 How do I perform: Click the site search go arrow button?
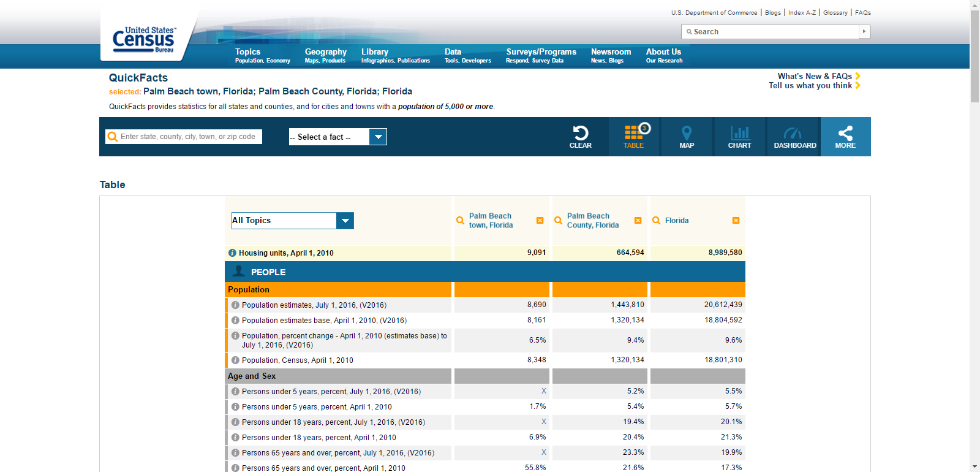point(864,31)
